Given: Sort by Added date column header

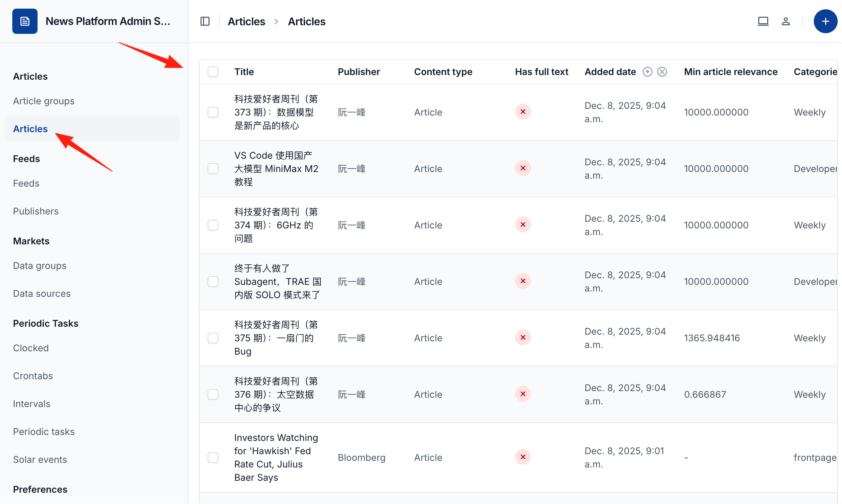Looking at the screenshot, I should coord(610,72).
